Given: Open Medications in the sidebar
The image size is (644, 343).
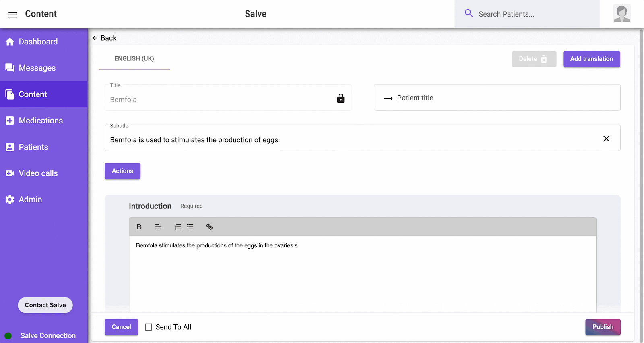Looking at the screenshot, I should tap(43, 121).
